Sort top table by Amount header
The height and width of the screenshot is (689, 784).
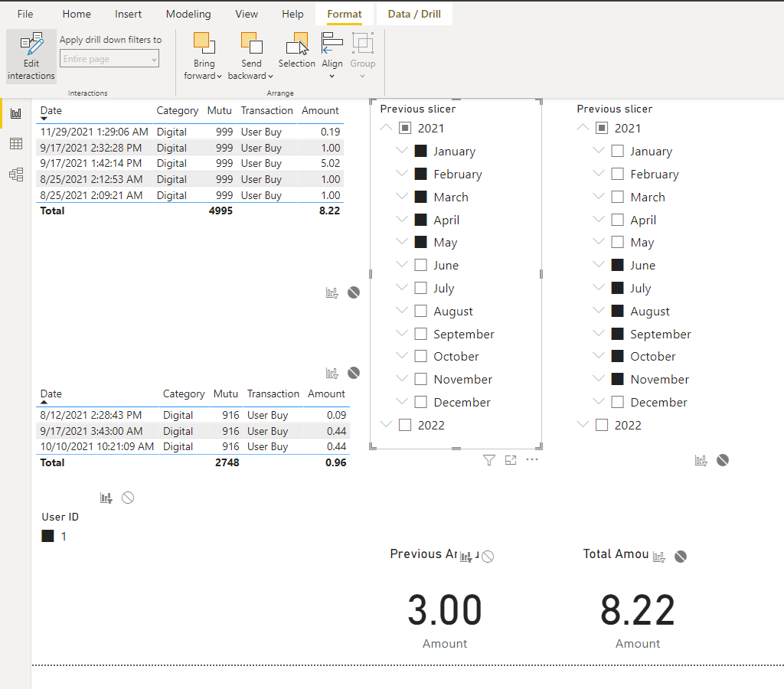pyautogui.click(x=320, y=110)
